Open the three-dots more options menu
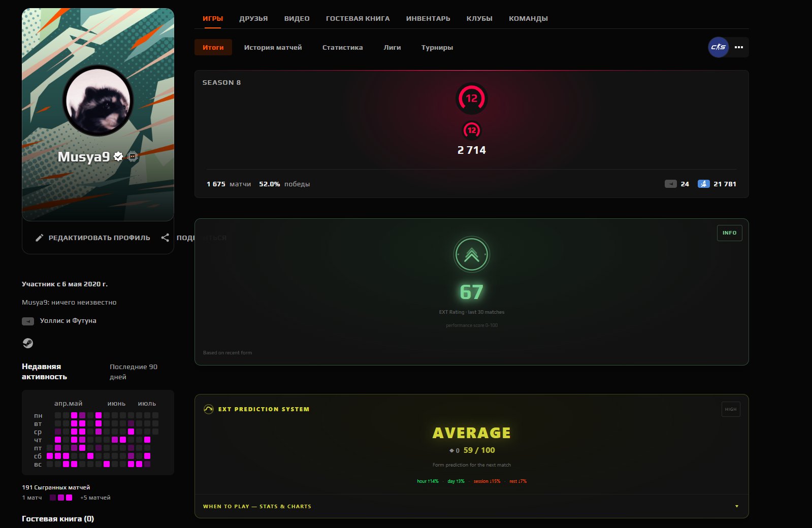 pyautogui.click(x=739, y=47)
